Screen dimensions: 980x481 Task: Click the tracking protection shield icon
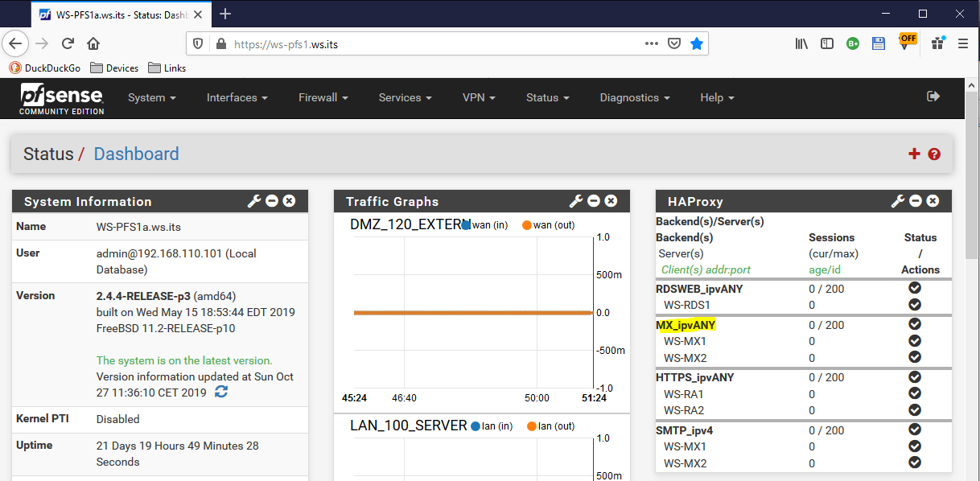[198, 44]
